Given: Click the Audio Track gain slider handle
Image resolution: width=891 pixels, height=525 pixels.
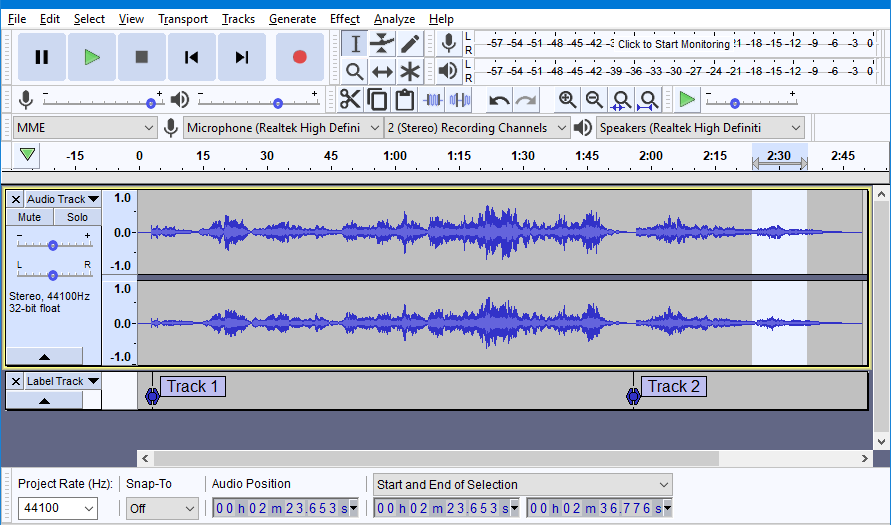Looking at the screenshot, I should (53, 245).
